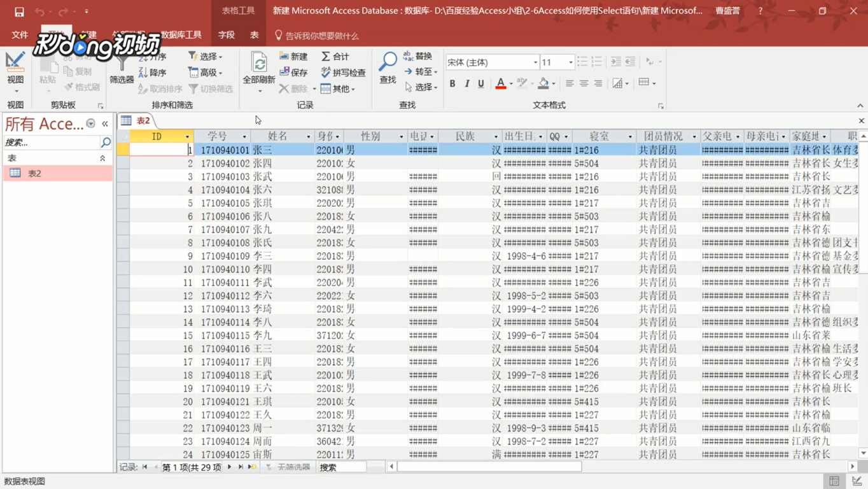Image resolution: width=868 pixels, height=489 pixels.
Task: Center align text in 文本格式 group
Action: point(584,83)
